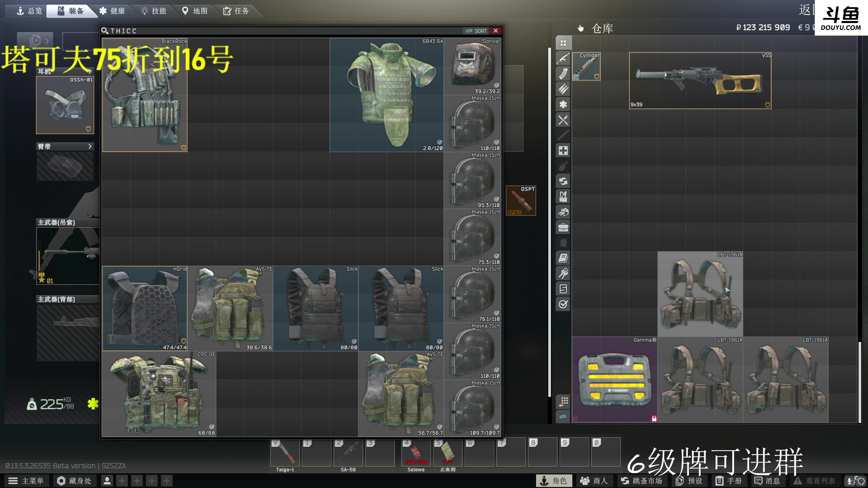Open 跳蚤市场 flea market
This screenshot has height=488, width=868.
coord(642,481)
